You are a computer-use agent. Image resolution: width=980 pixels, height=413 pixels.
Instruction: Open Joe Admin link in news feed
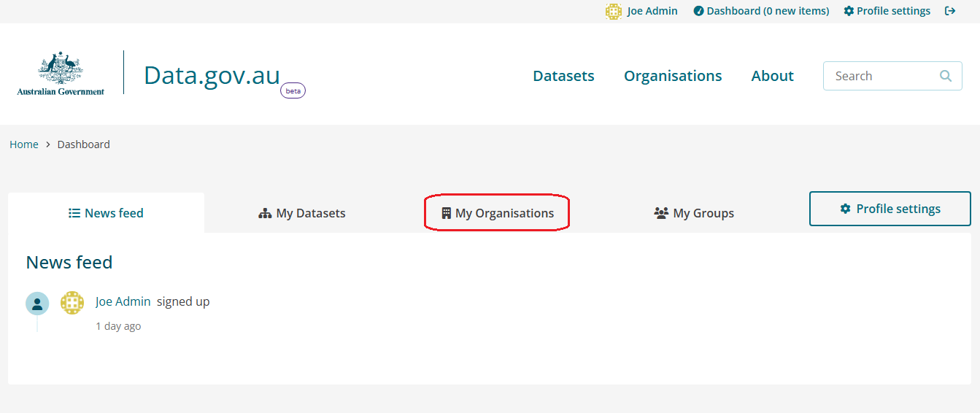123,301
